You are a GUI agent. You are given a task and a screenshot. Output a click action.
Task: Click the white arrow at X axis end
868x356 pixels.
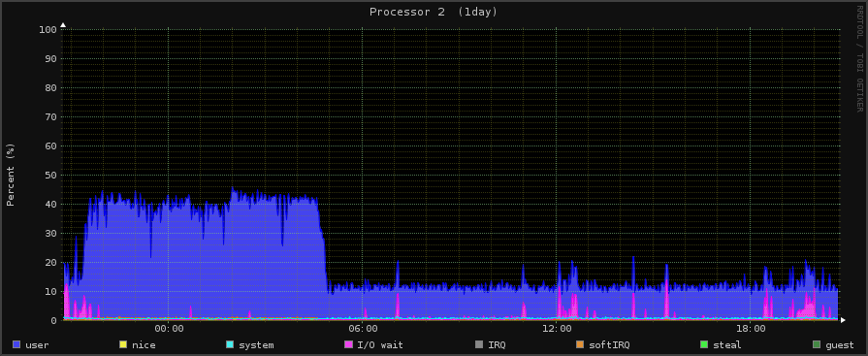pyautogui.click(x=843, y=320)
